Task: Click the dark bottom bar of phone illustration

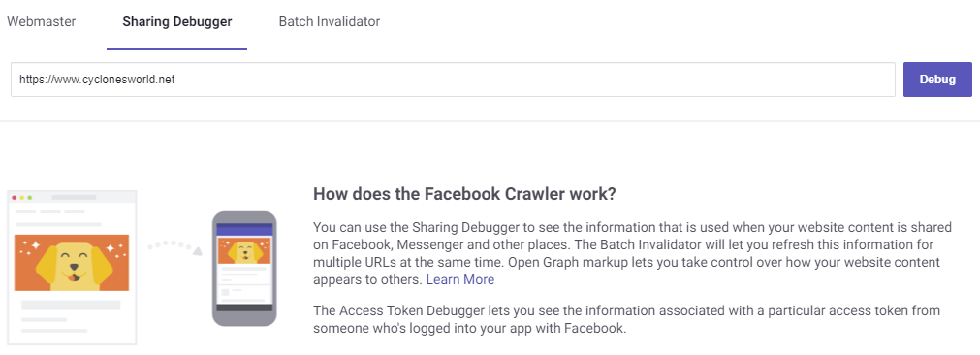Action: [x=244, y=307]
